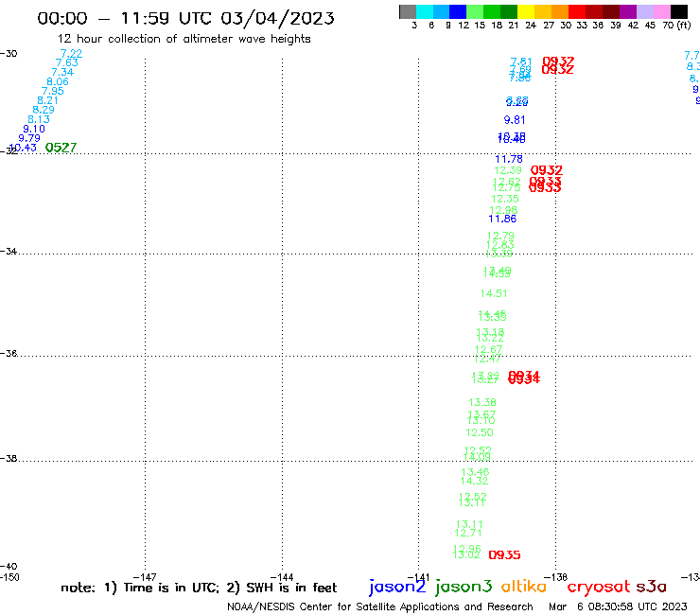Click the jason3 satellite legend label

click(464, 587)
